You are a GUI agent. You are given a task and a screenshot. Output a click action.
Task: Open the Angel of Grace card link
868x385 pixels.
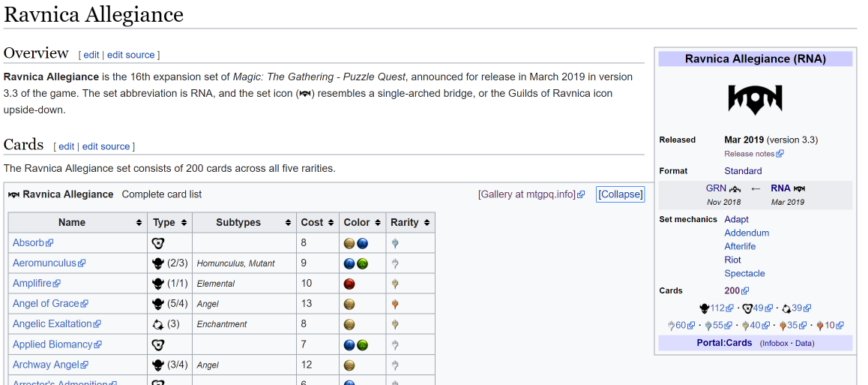click(46, 303)
